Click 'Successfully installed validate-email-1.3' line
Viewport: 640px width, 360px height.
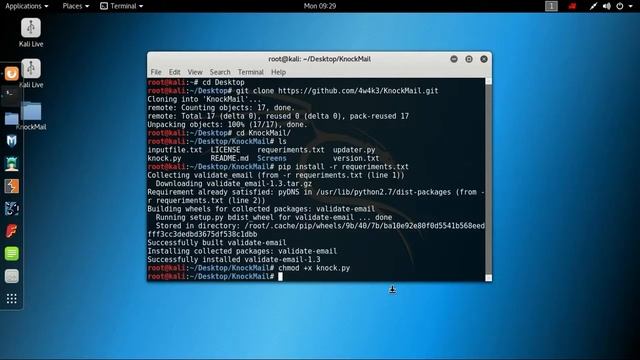click(234, 260)
